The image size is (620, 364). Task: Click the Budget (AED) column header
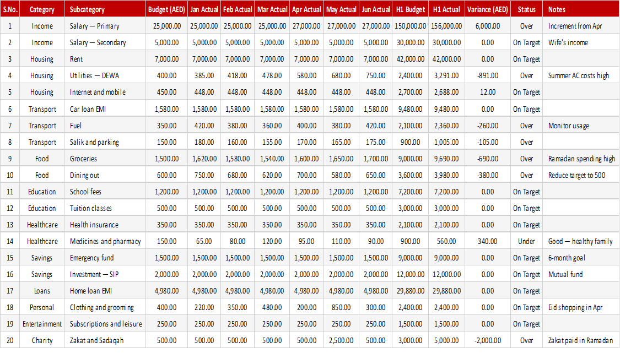click(166, 9)
